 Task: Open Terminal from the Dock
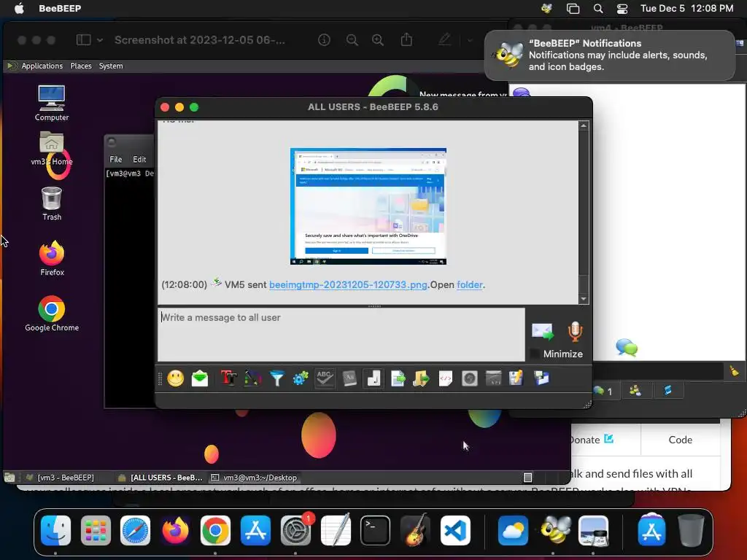tap(375, 530)
